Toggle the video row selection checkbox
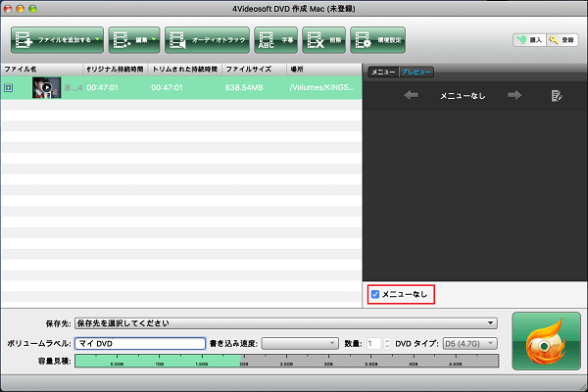588x392 pixels. tap(9, 88)
